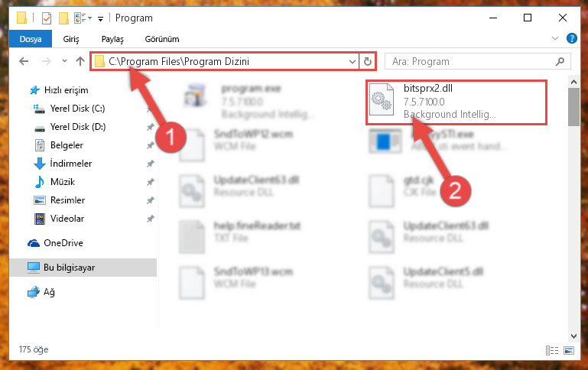Screen dimensions: 588x370
Task: Expand the ribbon with the chevron
Action: (555, 38)
